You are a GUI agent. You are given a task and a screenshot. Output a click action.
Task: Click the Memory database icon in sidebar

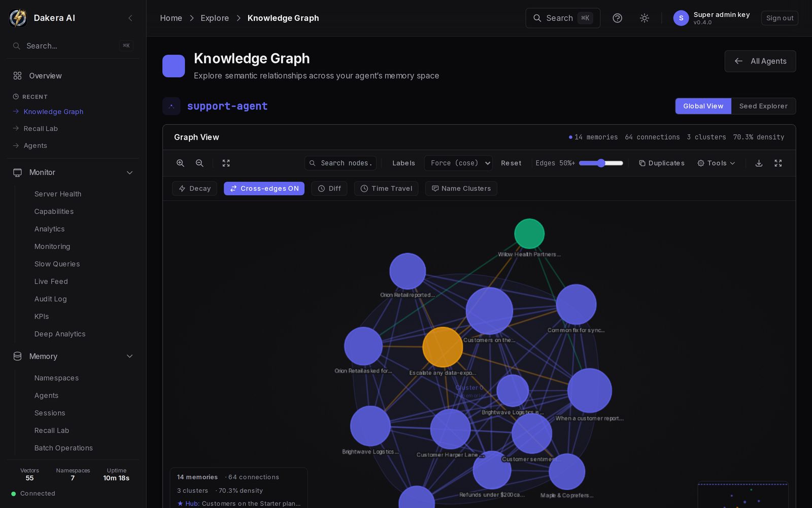[x=17, y=356]
